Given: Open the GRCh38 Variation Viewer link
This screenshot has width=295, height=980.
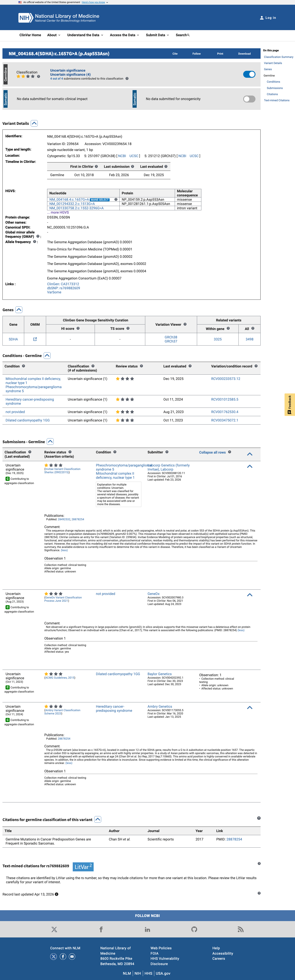Looking at the screenshot, I should pos(171,337).
